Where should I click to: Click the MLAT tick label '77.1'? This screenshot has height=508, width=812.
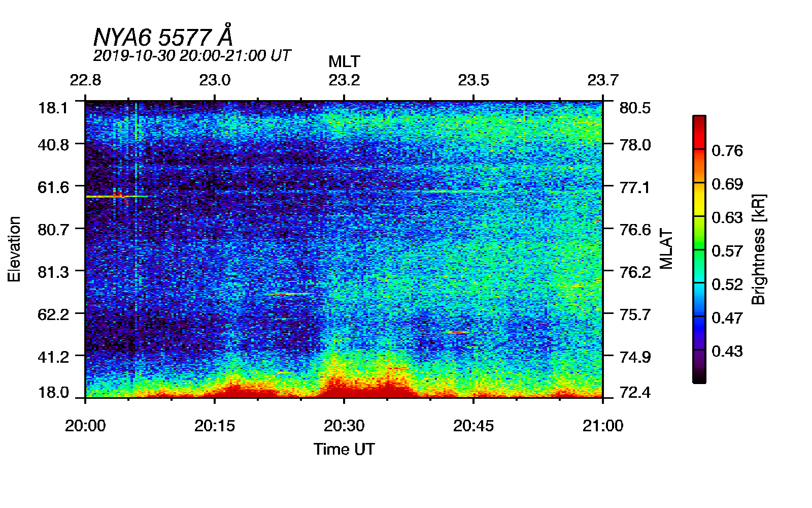click(x=635, y=187)
